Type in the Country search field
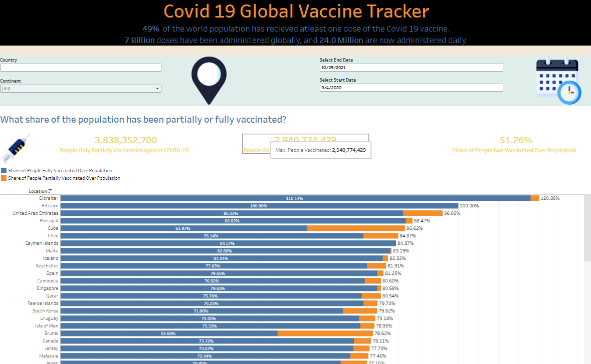Viewport: 591px width, 364px height. (x=81, y=68)
